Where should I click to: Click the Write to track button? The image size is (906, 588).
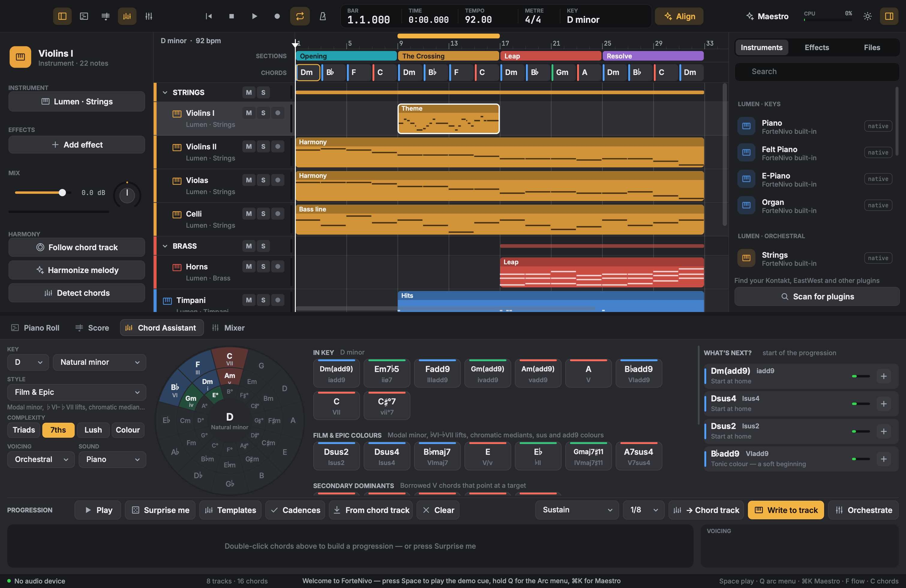(786, 510)
